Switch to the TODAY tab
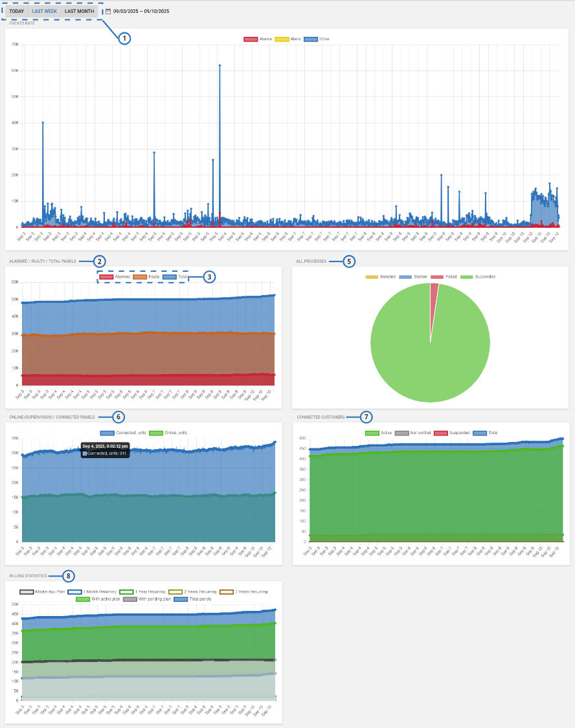 (16, 10)
